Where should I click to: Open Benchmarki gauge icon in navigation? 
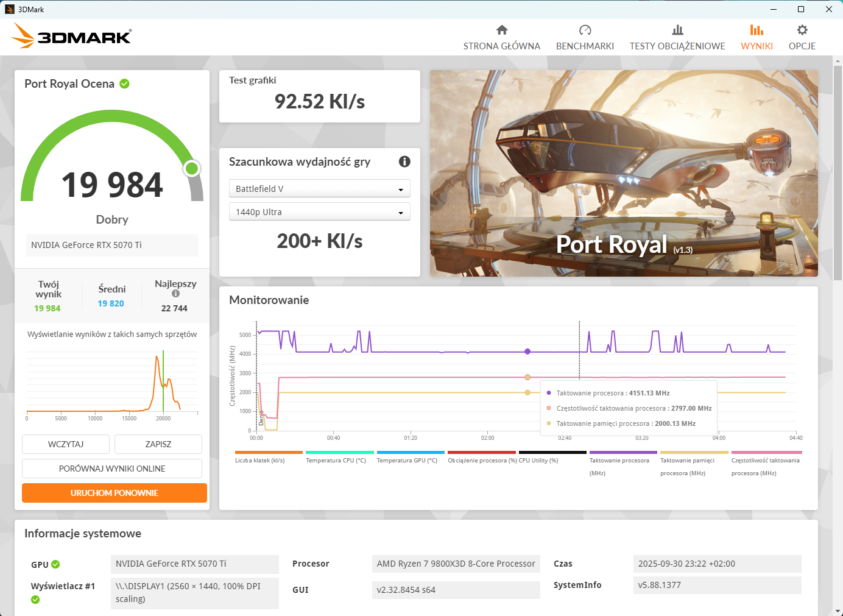pyautogui.click(x=585, y=30)
